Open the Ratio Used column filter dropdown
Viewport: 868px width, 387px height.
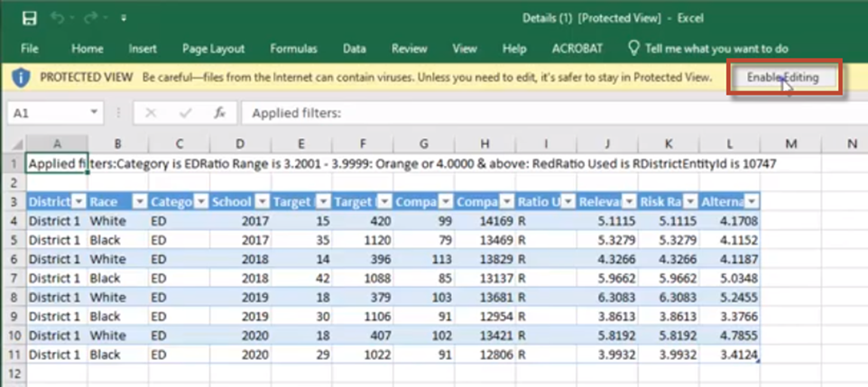click(568, 201)
